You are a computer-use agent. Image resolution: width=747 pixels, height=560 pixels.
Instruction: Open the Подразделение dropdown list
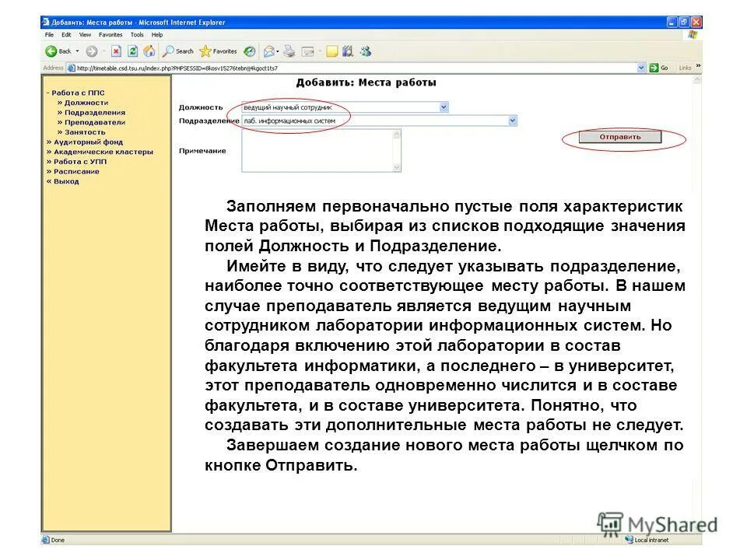(x=379, y=121)
